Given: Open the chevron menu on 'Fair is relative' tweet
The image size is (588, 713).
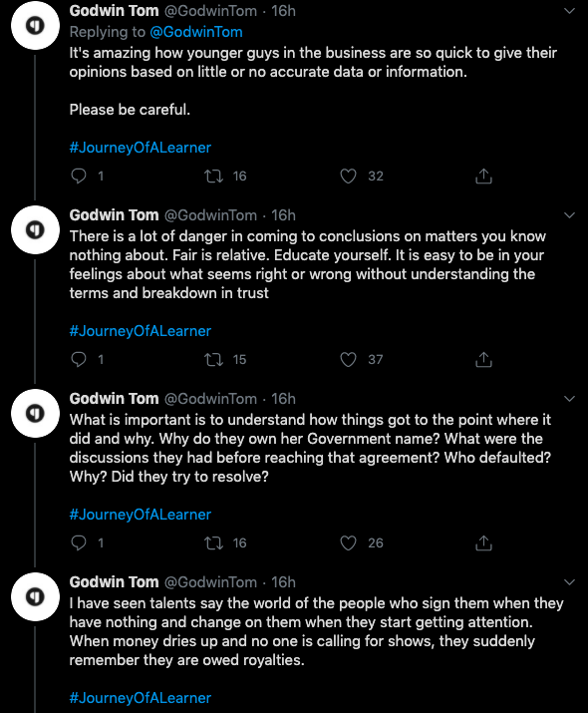Looking at the screenshot, I should (569, 215).
